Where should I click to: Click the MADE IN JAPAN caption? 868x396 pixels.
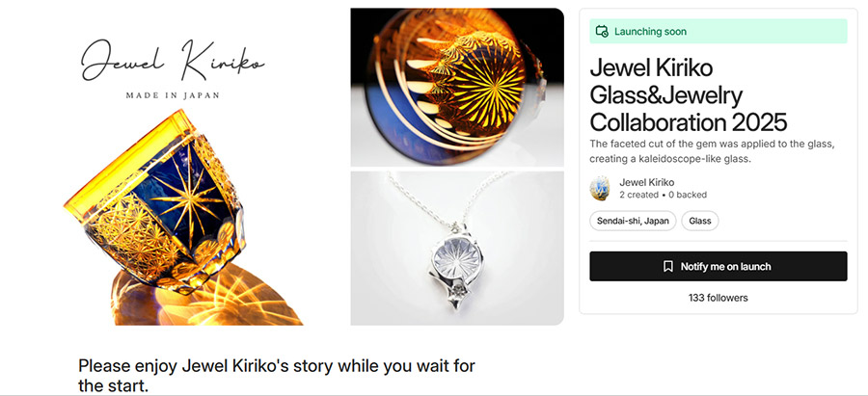(173, 95)
